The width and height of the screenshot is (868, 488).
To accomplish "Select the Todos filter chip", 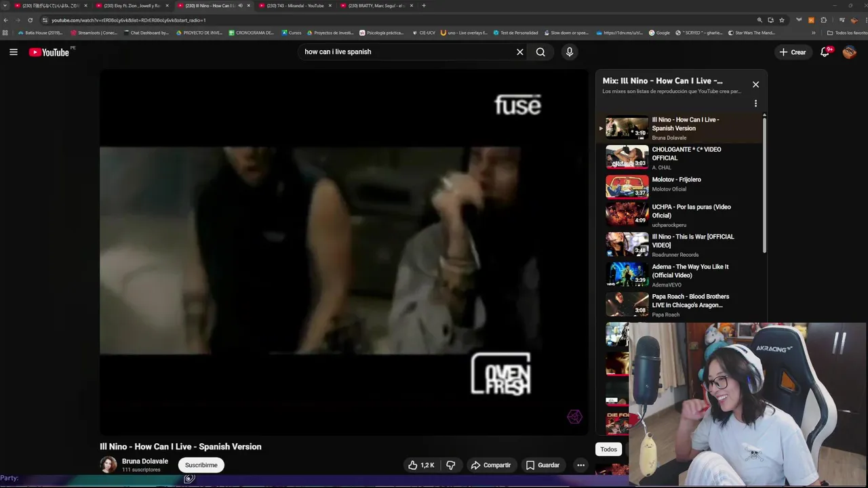I will click(x=609, y=449).
